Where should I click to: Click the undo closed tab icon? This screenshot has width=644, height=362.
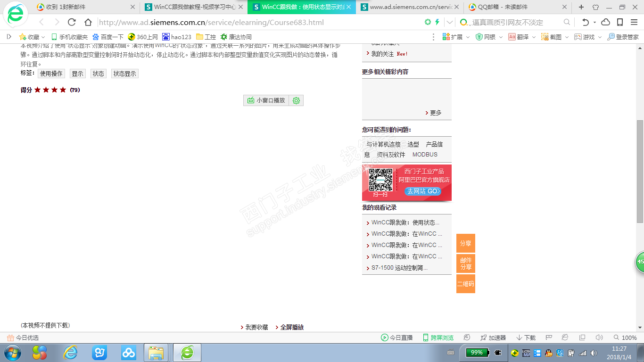tap(585, 22)
